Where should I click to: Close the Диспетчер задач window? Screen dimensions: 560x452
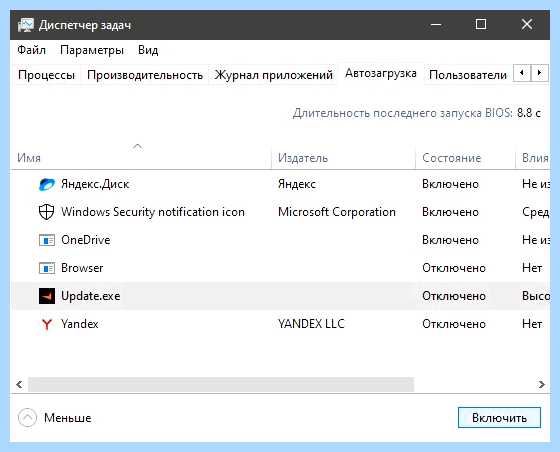(527, 25)
